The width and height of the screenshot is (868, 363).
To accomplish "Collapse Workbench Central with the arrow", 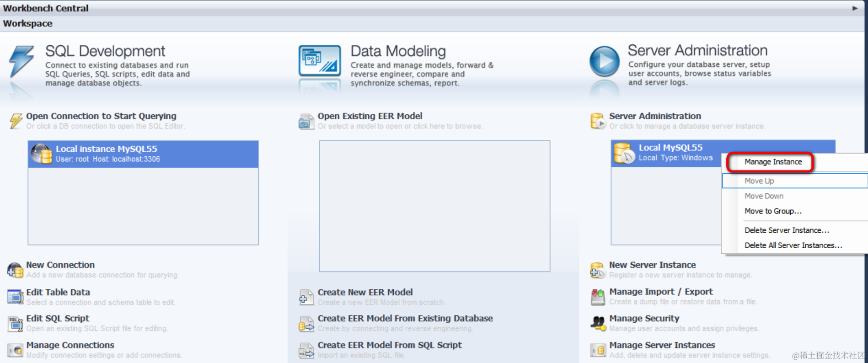I will (855, 8).
